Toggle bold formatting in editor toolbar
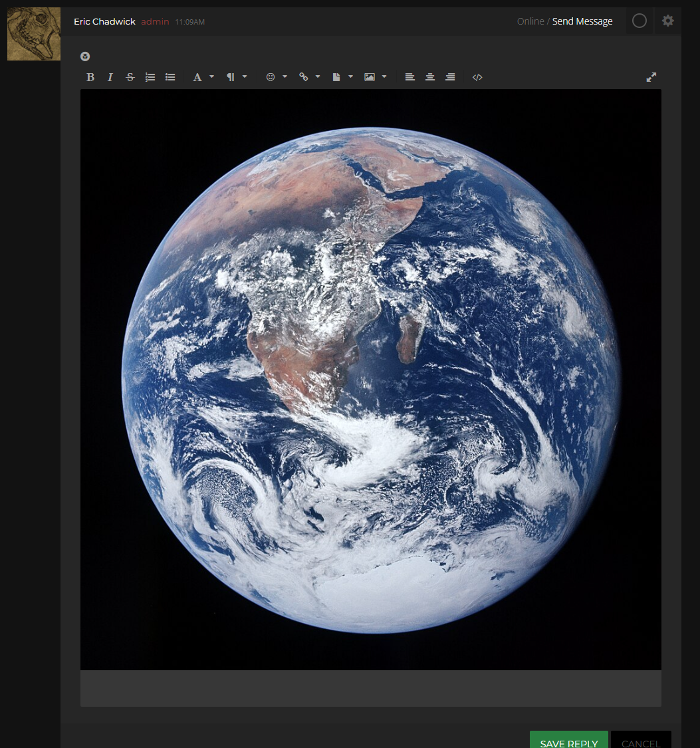This screenshot has width=700, height=748. point(90,77)
